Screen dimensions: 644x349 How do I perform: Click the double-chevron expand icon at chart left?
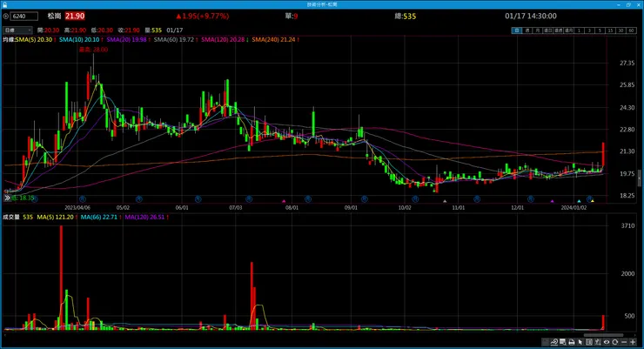pyautogui.click(x=7, y=198)
